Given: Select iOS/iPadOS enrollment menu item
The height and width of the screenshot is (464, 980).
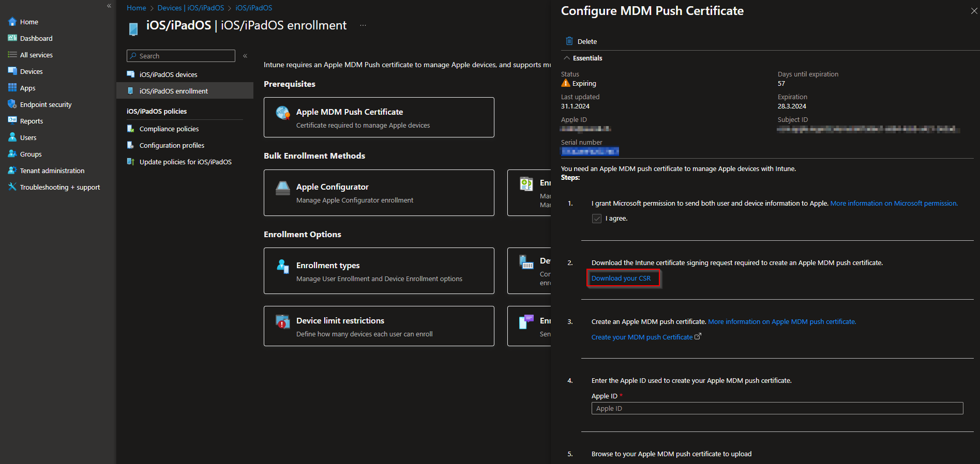Looking at the screenshot, I should point(185,91).
